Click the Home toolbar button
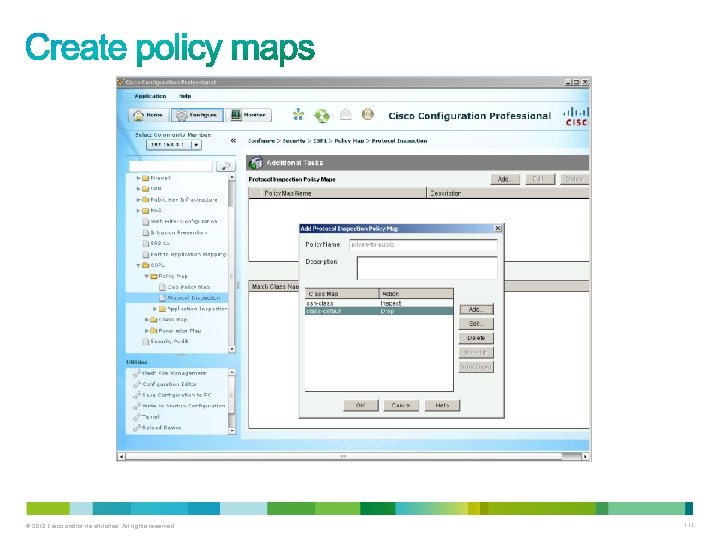The image size is (720, 540). pos(149,115)
